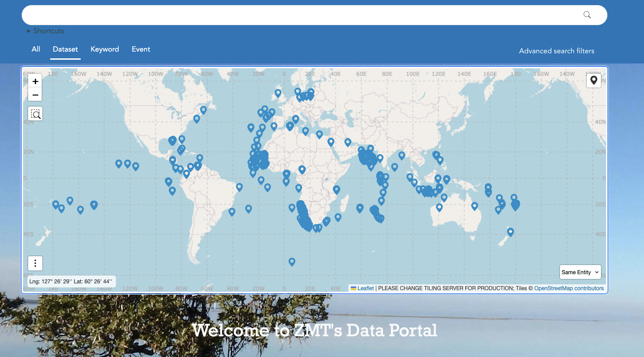Click the longitude latitude coordinates readout
The width and height of the screenshot is (644, 357).
tap(71, 281)
